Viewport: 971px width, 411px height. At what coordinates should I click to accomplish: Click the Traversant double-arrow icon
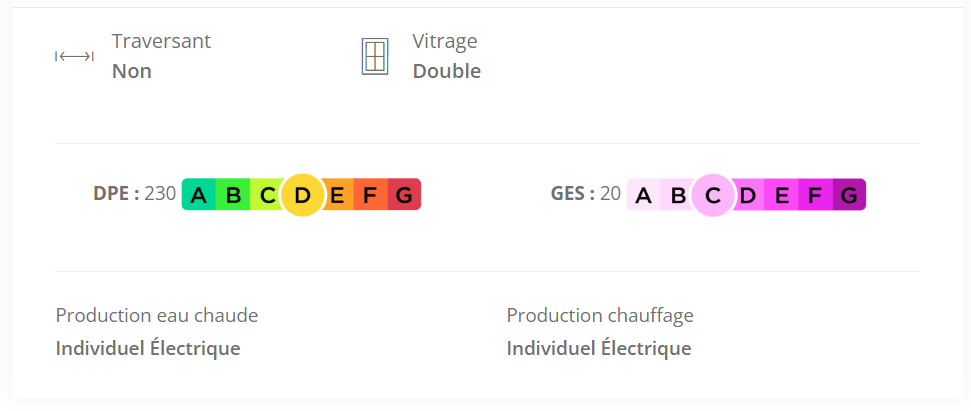74,57
